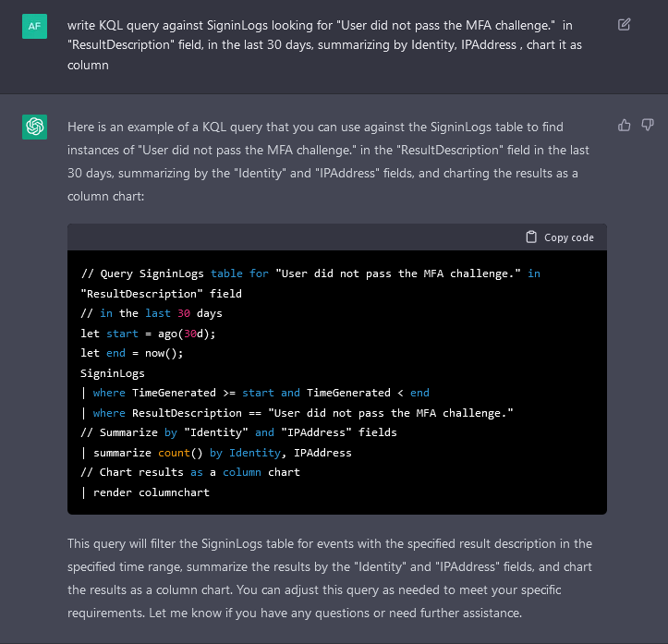The image size is (668, 644).
Task: Click the '// Summarize by' comment line
Action: (x=238, y=432)
